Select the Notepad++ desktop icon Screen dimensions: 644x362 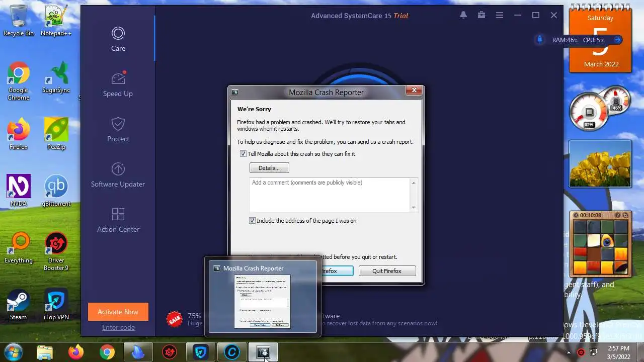pos(56,21)
